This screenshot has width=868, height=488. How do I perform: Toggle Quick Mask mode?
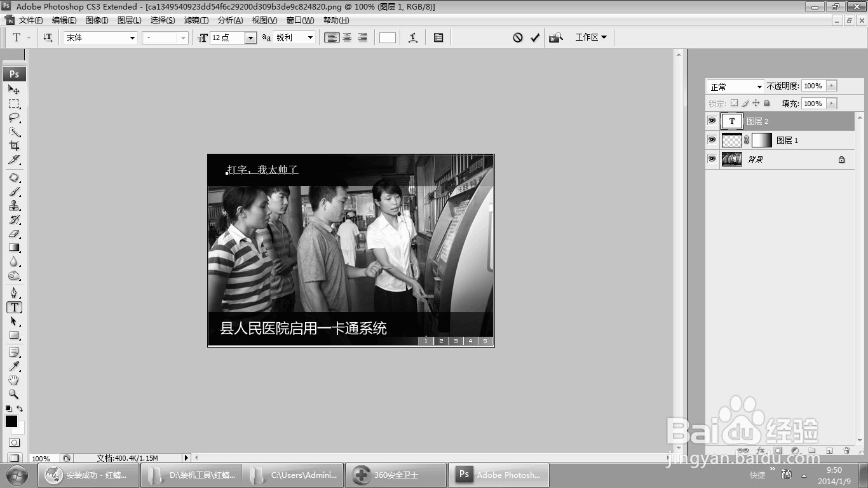14,442
